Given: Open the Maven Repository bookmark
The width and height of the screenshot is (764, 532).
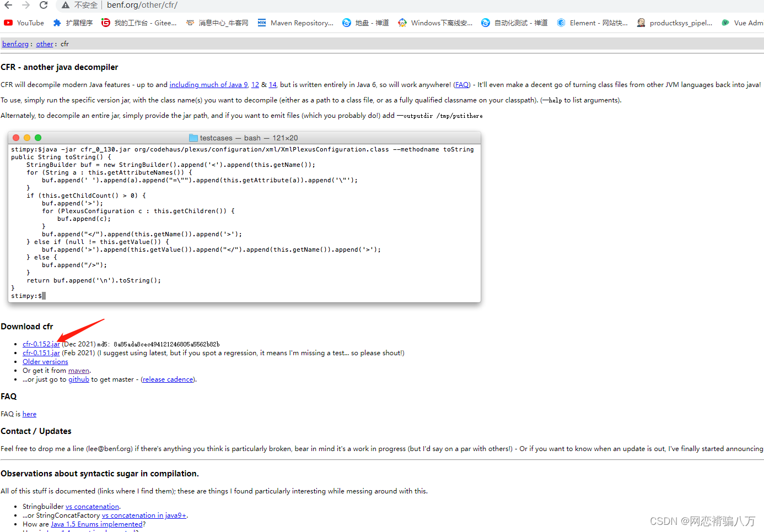Looking at the screenshot, I should click(295, 23).
